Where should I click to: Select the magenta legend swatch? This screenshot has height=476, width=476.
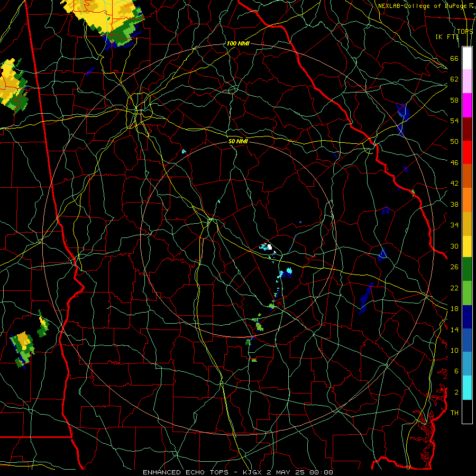[x=467, y=105]
